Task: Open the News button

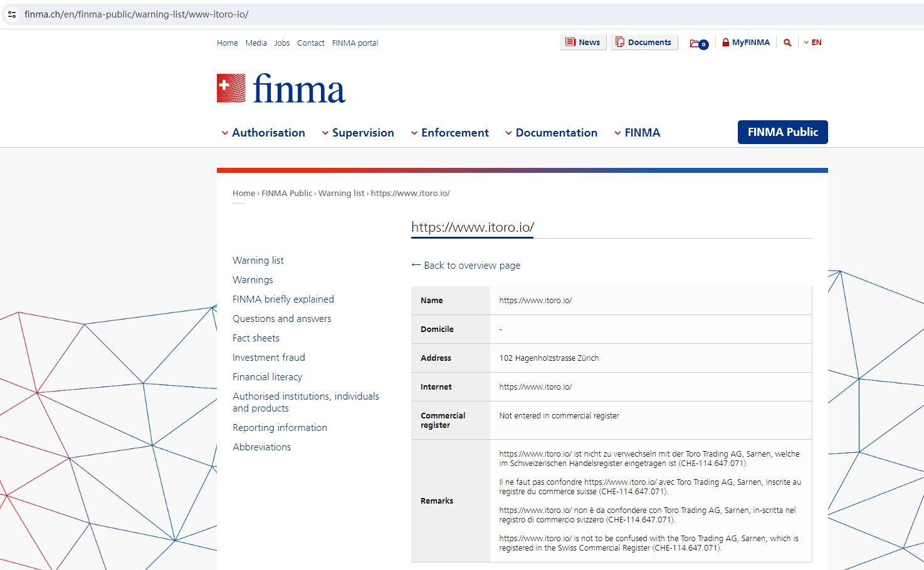Action: [582, 43]
